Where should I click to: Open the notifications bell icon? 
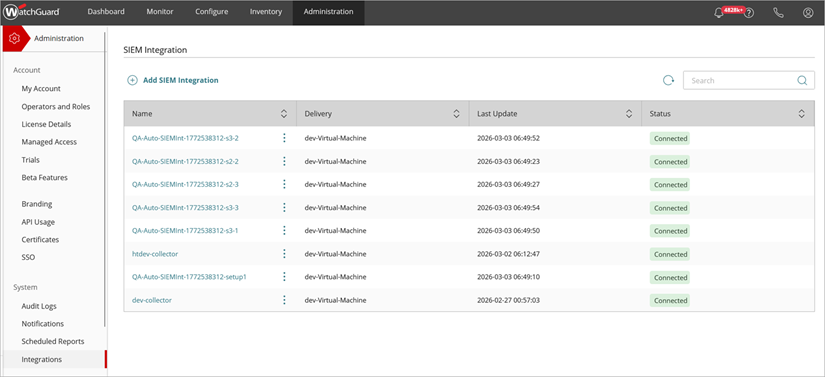point(719,13)
